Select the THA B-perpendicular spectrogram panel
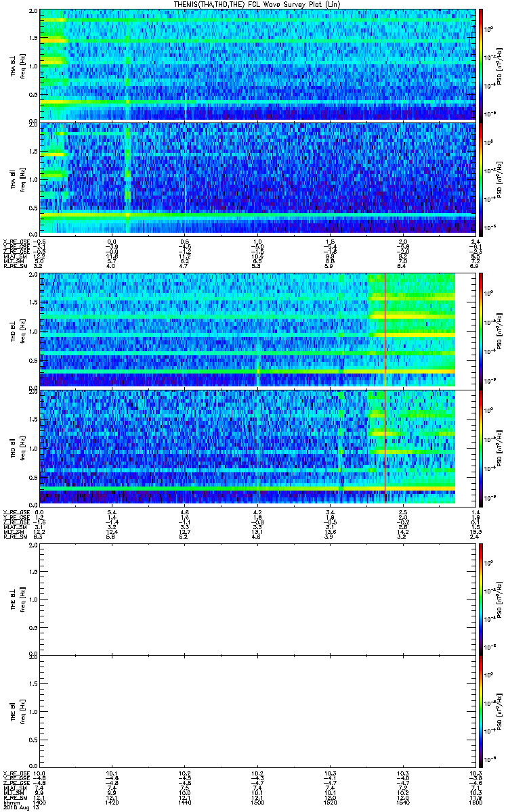Image resolution: width=508 pixels, height=812 pixels. click(x=257, y=64)
